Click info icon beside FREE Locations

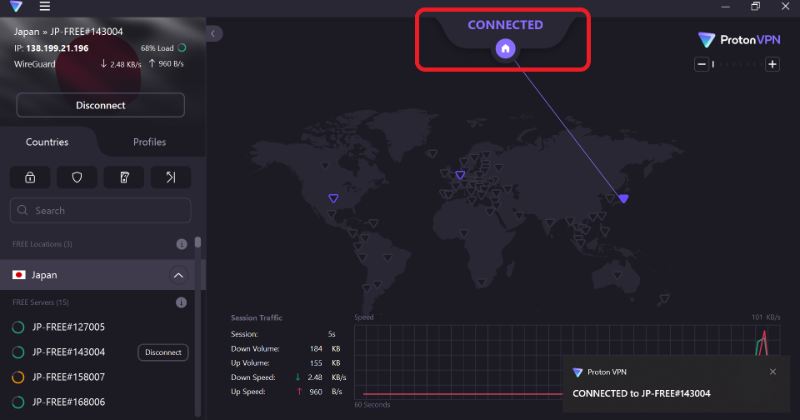181,244
